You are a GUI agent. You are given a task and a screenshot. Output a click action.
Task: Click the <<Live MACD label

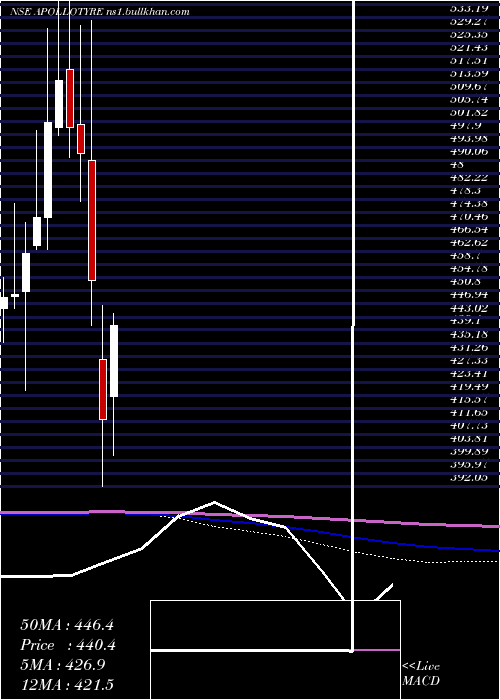[421, 674]
